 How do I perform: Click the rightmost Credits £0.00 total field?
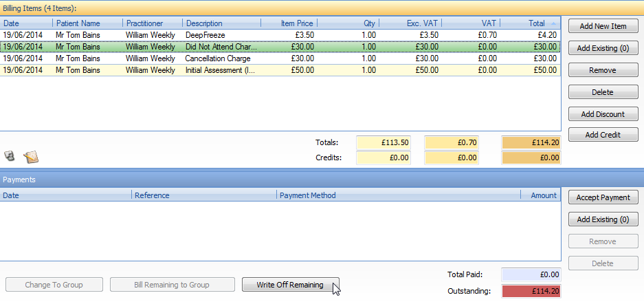pos(531,158)
